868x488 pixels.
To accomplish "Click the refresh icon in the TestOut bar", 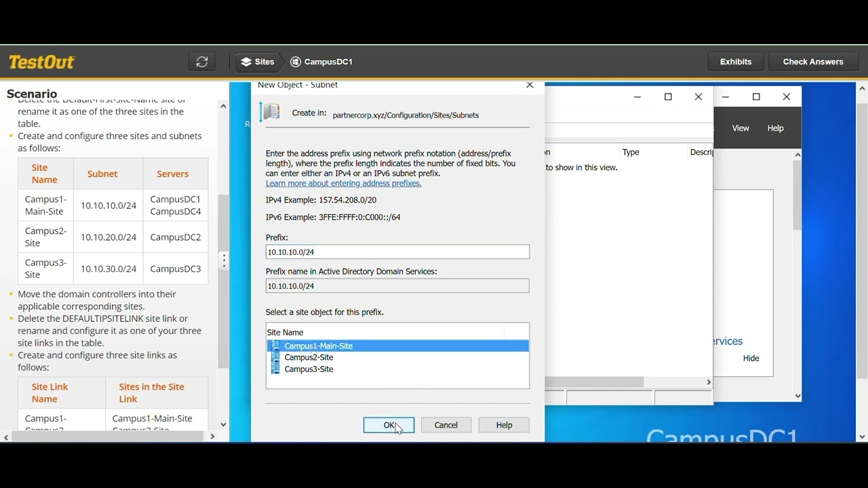I will [202, 62].
